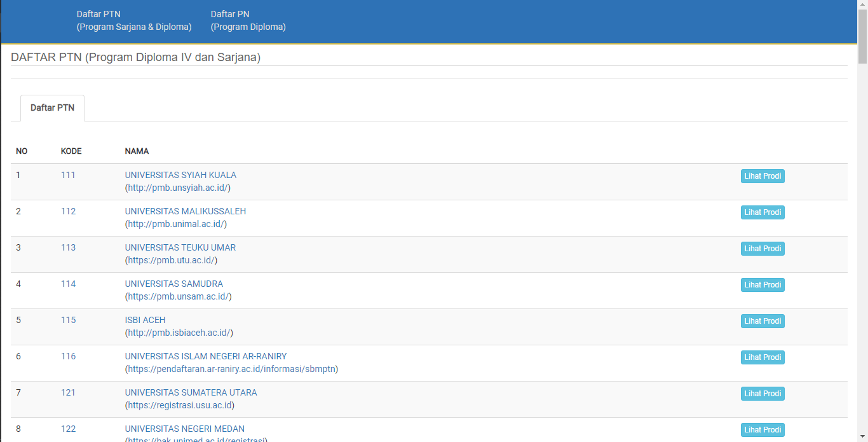Visit the pmb.unimal.ac.id link
The image size is (868, 442).
pyautogui.click(x=176, y=224)
